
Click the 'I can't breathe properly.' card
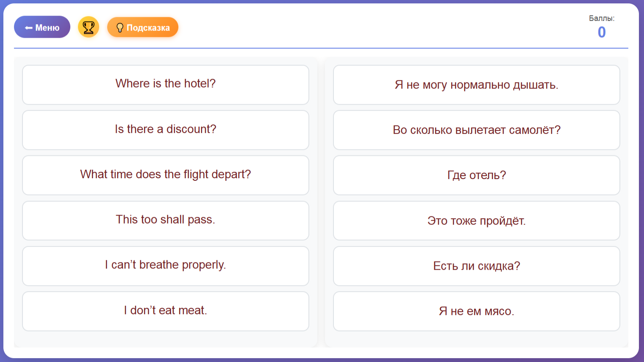[x=165, y=265]
